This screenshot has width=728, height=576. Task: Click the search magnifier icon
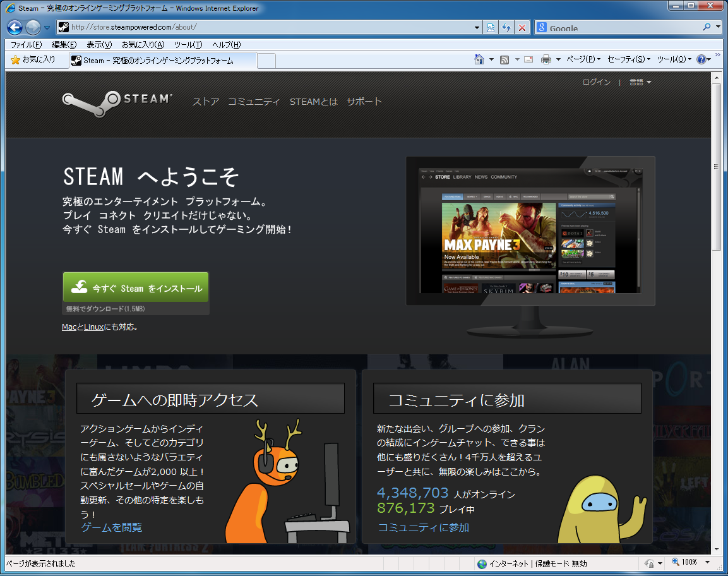point(707,27)
